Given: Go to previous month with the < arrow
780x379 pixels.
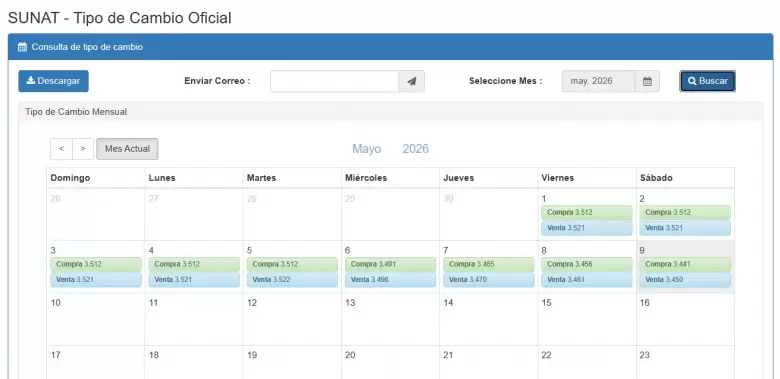Looking at the screenshot, I should point(61,149).
